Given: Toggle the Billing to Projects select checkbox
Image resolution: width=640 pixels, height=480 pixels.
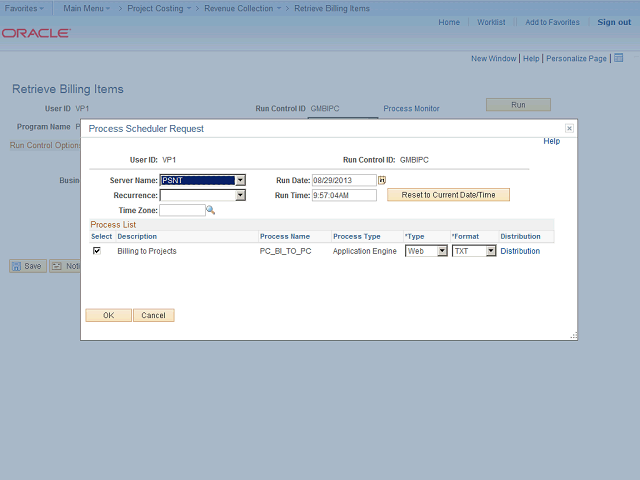Looking at the screenshot, I should (x=97, y=251).
